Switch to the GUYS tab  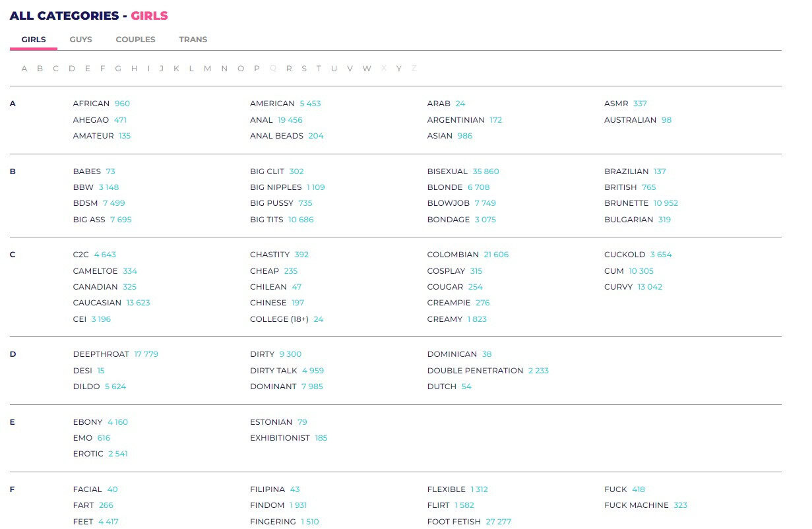coord(81,40)
